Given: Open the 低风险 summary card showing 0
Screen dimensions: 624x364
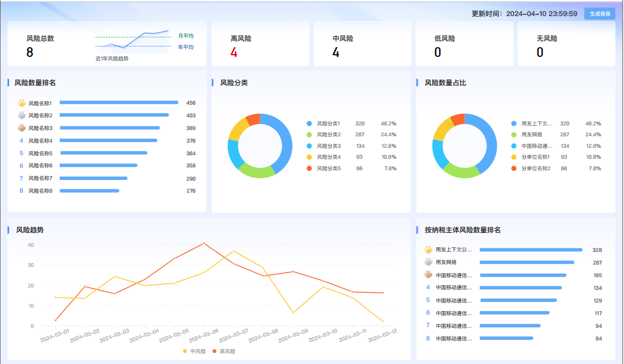Looking at the screenshot, I should (x=464, y=44).
